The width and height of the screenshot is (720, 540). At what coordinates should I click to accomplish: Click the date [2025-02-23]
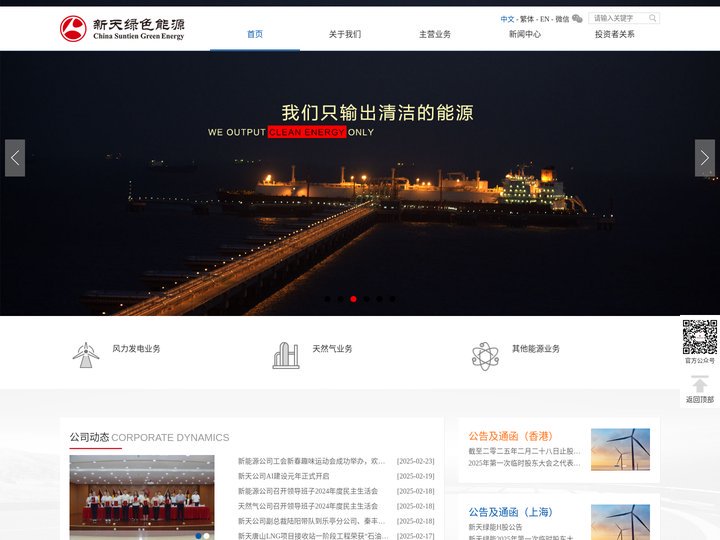coord(416,461)
